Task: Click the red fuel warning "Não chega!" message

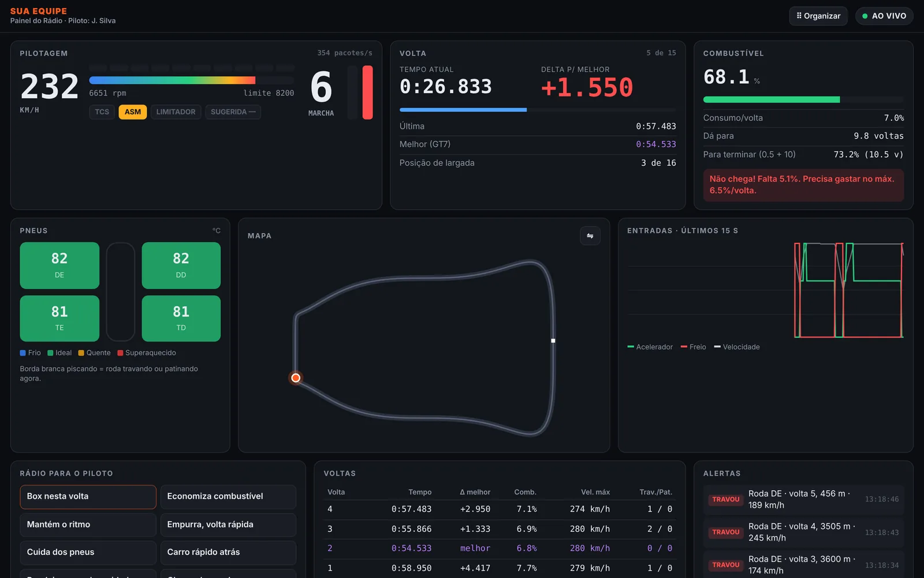Action: click(803, 185)
